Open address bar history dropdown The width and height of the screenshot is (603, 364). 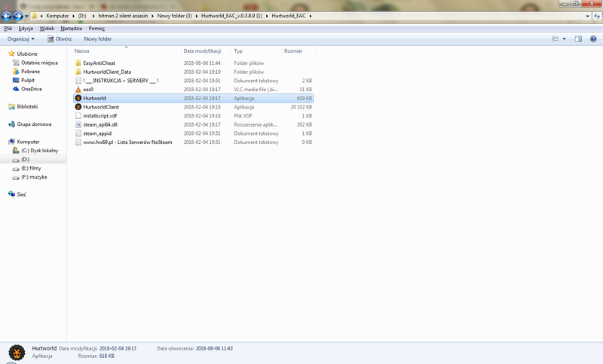click(x=587, y=16)
